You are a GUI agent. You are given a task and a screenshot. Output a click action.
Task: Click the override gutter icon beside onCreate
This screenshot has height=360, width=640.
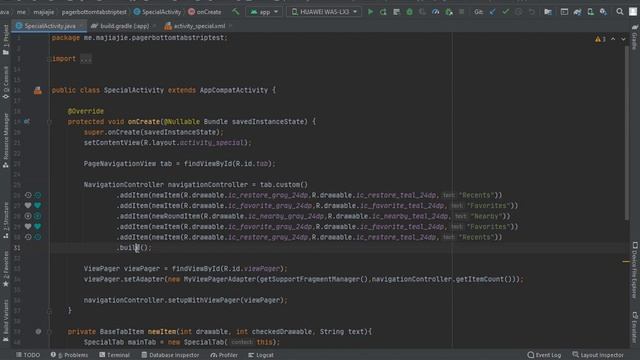(27, 122)
